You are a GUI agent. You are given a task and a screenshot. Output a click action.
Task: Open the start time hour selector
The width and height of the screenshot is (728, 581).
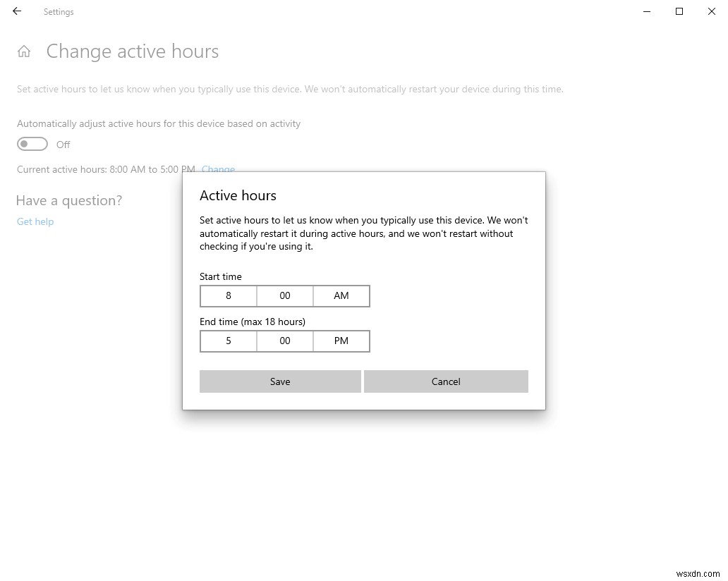click(229, 295)
